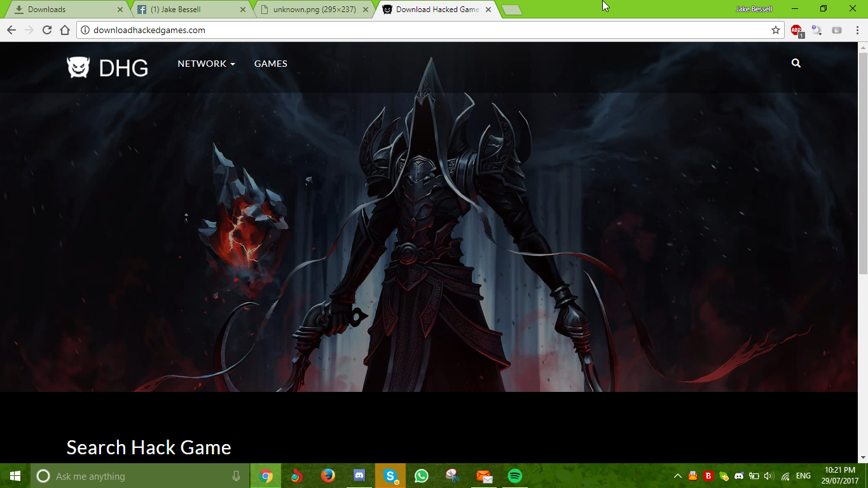Image resolution: width=868 pixels, height=488 pixels.
Task: Open the site search magnifier icon
Action: coord(796,64)
